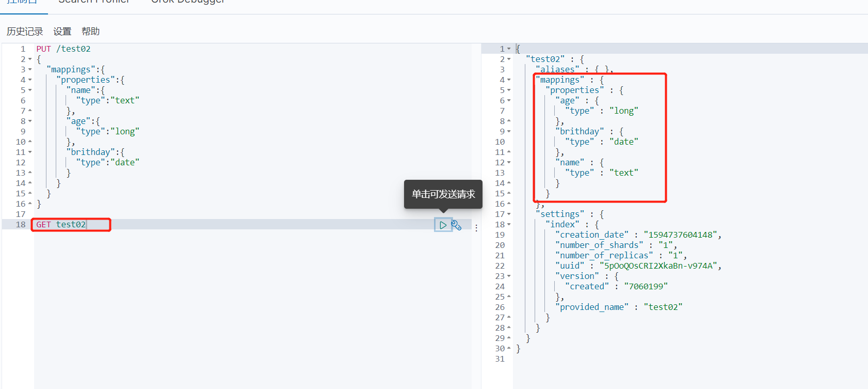Collapse response "properties" fold arrow line 5
Viewport: 868px width, 389px height.
(x=509, y=90)
